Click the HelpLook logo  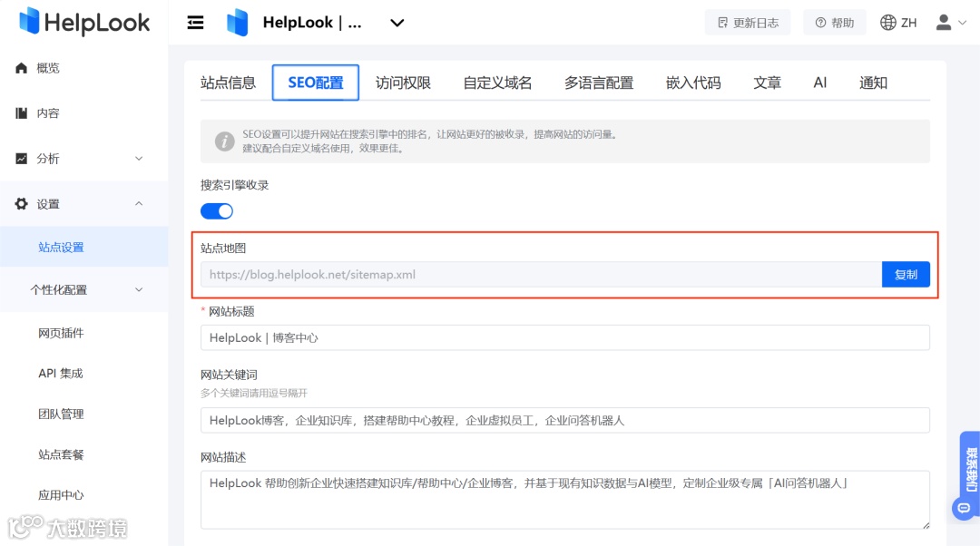(x=83, y=22)
